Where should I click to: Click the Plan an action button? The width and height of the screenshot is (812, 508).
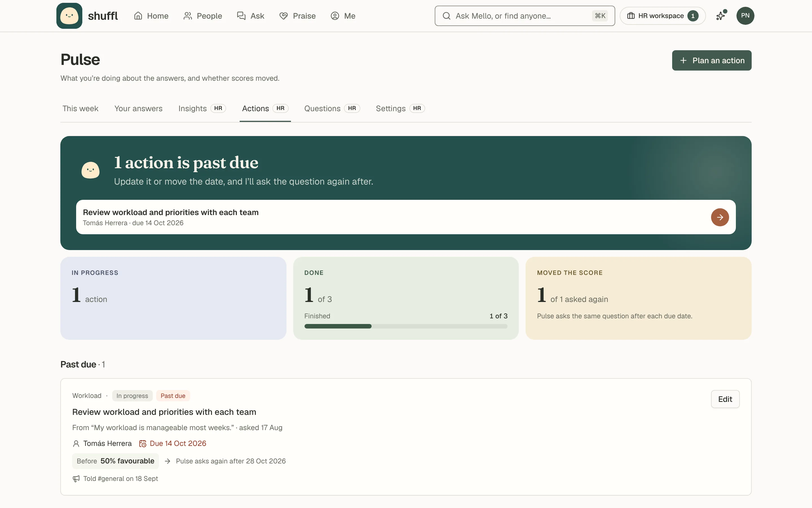712,60
